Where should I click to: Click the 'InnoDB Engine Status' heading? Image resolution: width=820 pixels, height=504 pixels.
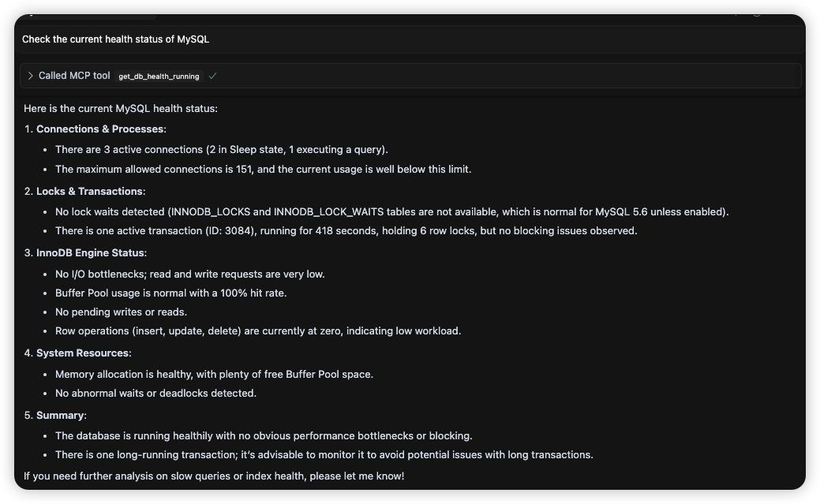(x=91, y=252)
